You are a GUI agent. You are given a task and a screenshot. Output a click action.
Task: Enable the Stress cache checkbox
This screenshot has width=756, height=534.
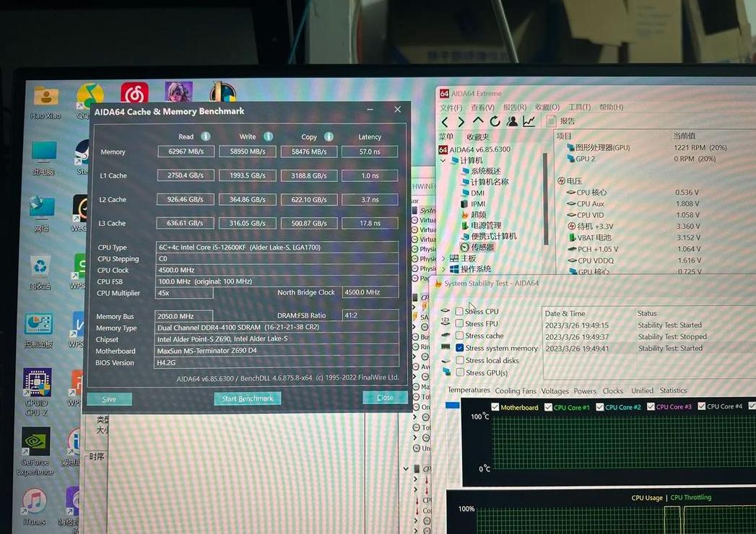[459, 336]
